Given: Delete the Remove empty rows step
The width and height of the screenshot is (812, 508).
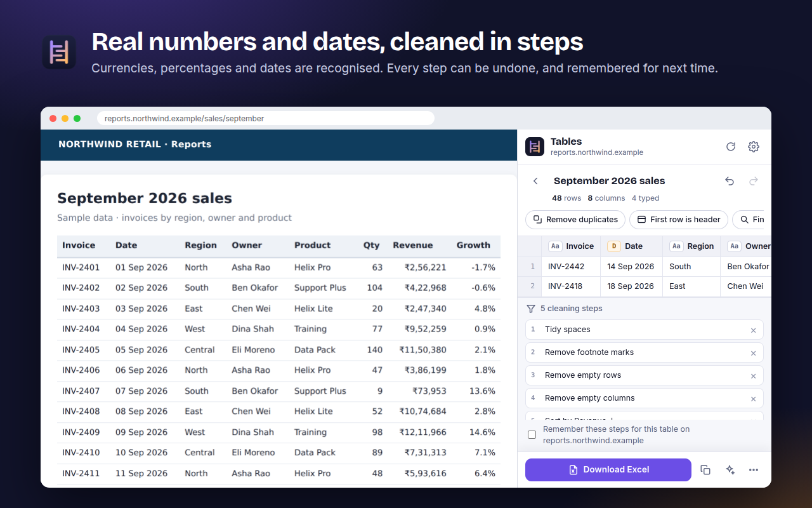Looking at the screenshot, I should (753, 376).
